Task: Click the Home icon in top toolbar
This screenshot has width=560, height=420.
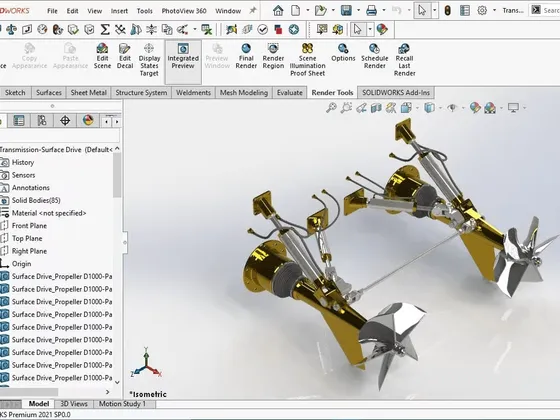Action: [278, 10]
